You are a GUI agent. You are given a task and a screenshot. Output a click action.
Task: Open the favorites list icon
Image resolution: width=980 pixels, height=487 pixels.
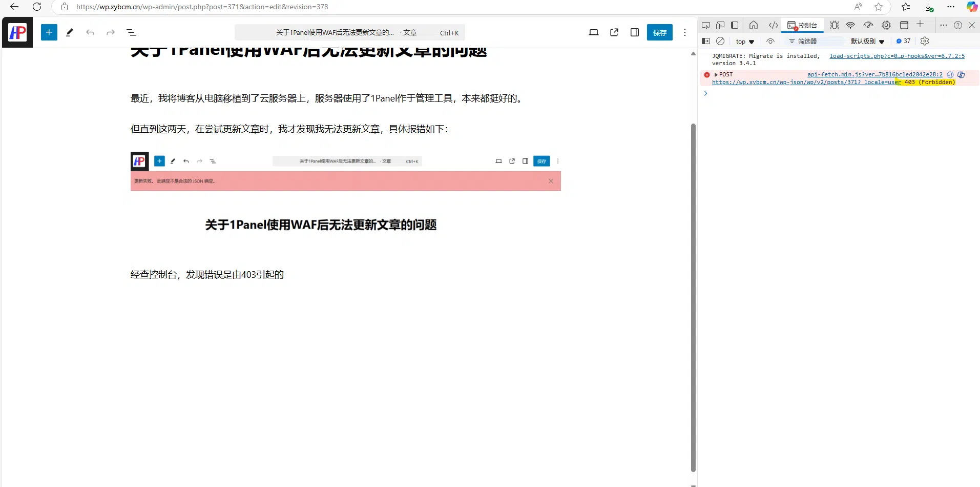906,7
